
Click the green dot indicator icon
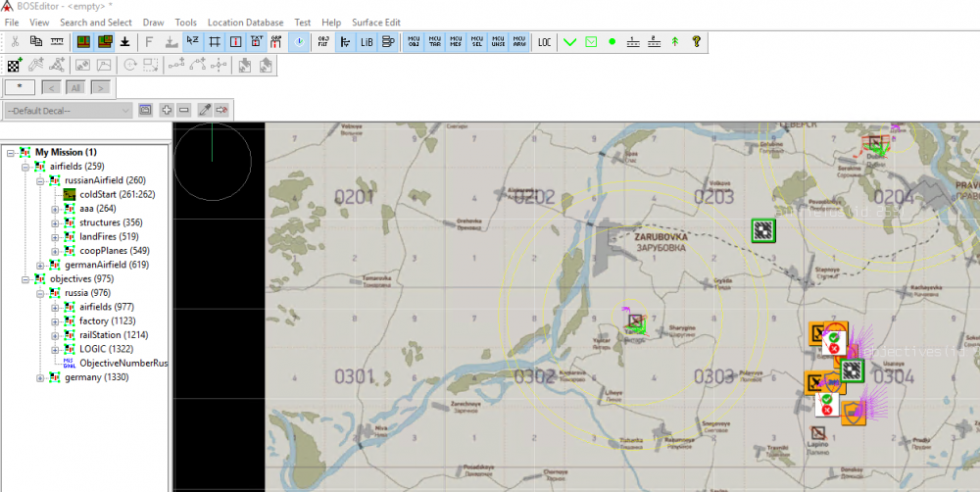(x=612, y=42)
